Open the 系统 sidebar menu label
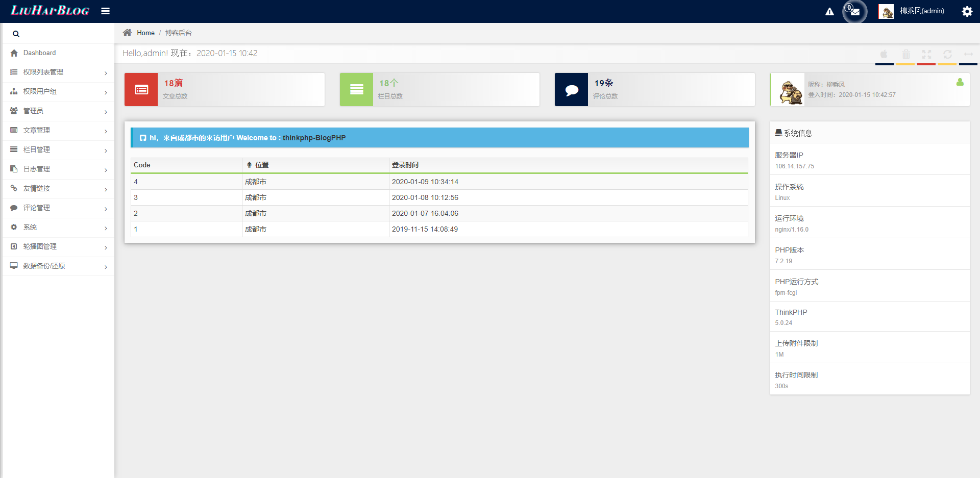 tap(30, 228)
